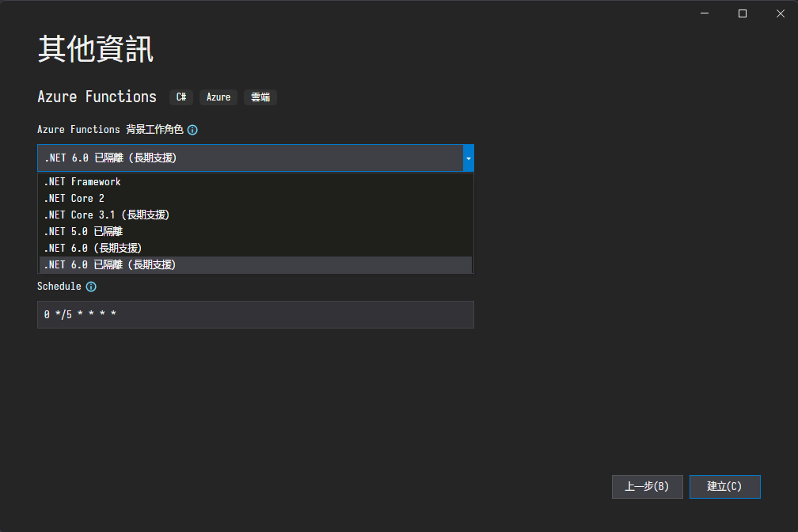Pick .NET Core 3.1 (長期支援) option

coord(256,215)
